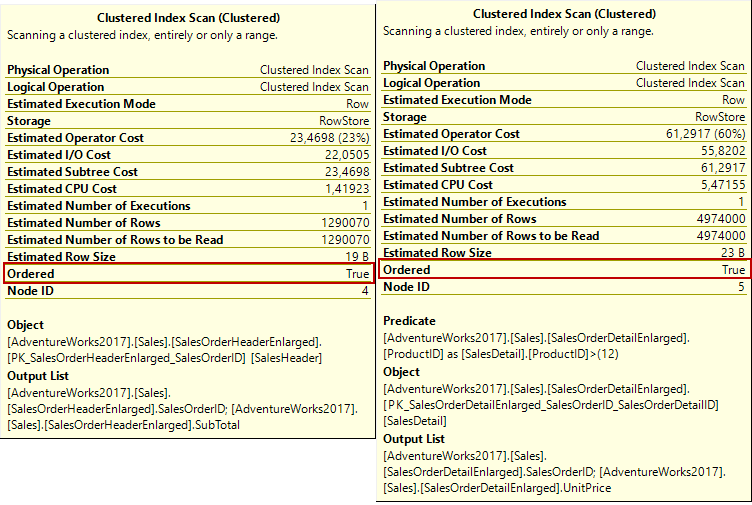Click Estimated CPU Cost value 1,41923
The width and height of the screenshot is (752, 505).
point(347,189)
